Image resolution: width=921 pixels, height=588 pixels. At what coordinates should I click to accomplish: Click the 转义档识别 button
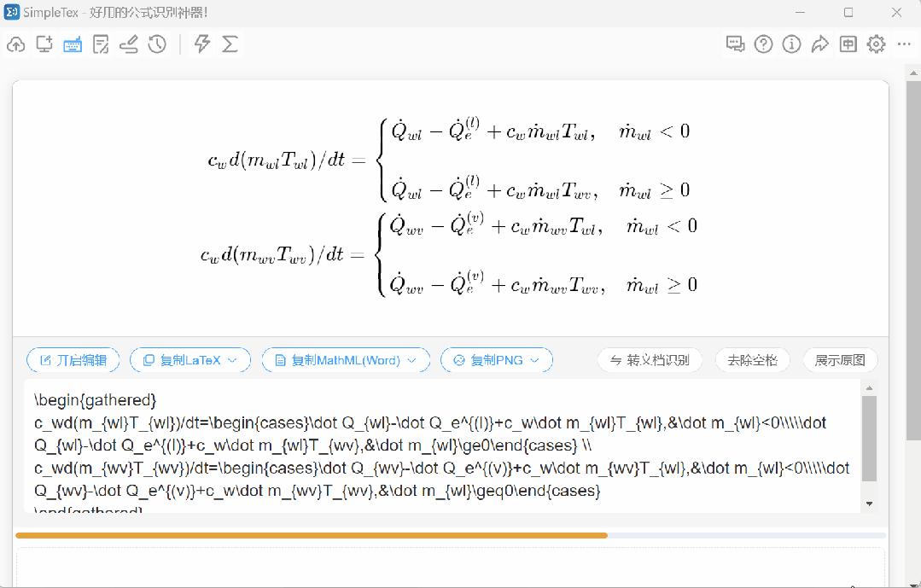pos(650,360)
